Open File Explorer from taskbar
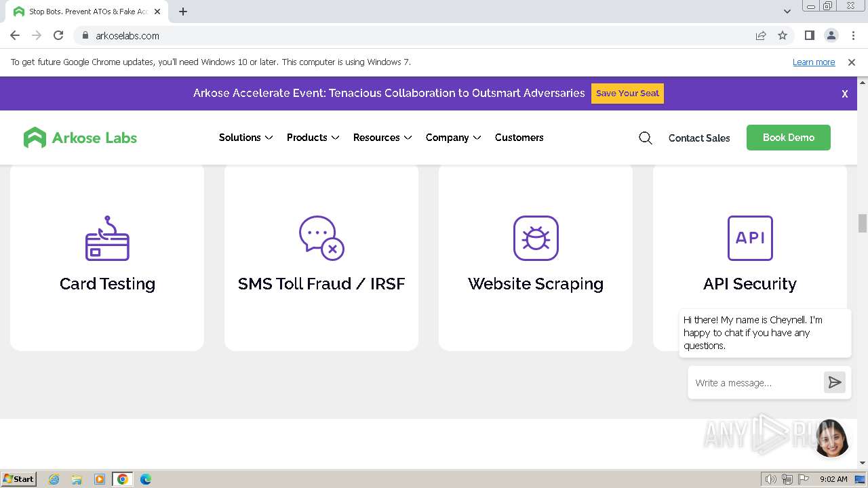868x488 pixels. coord(77,479)
